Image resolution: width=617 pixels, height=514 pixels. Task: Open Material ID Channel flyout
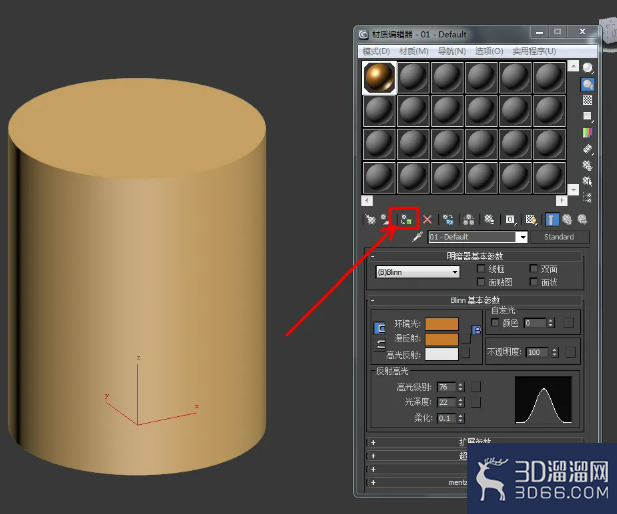510,219
